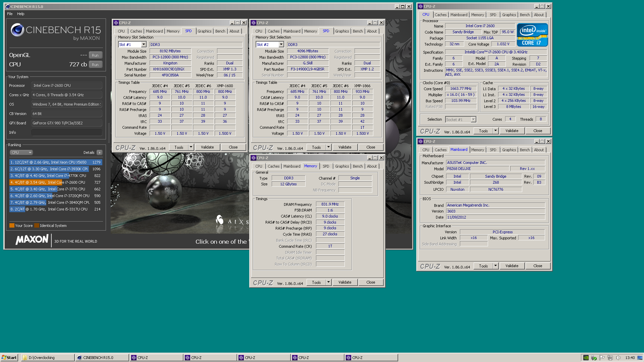Click the network tray icon
Viewport: 644px width, 362px height.
coord(610,358)
